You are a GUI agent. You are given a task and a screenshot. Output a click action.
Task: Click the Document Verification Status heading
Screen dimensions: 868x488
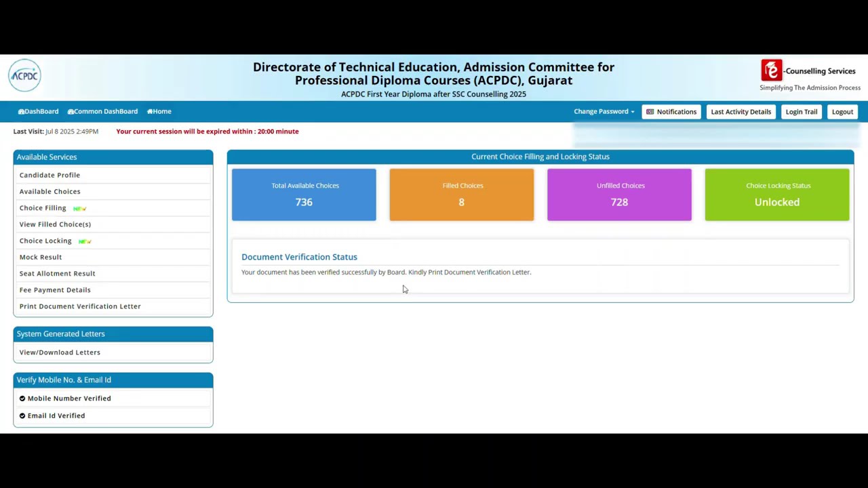point(299,257)
